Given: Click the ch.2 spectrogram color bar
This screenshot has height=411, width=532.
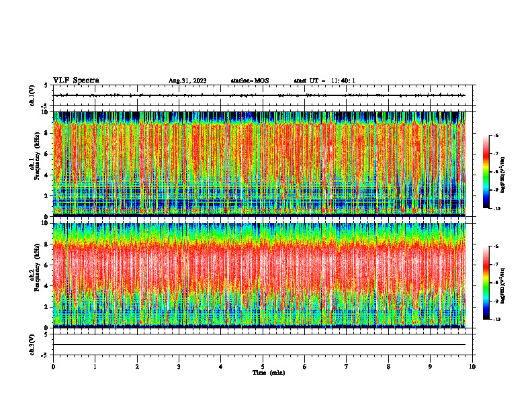Looking at the screenshot, I should [x=486, y=283].
